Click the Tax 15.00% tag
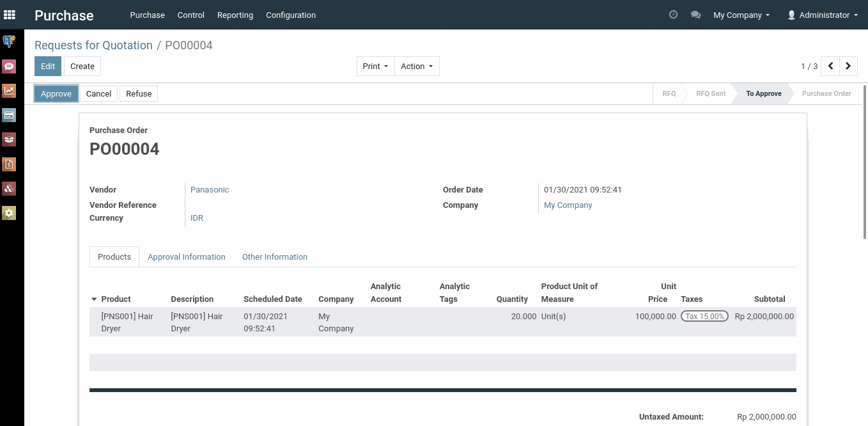This screenshot has height=426, width=868. [x=704, y=317]
